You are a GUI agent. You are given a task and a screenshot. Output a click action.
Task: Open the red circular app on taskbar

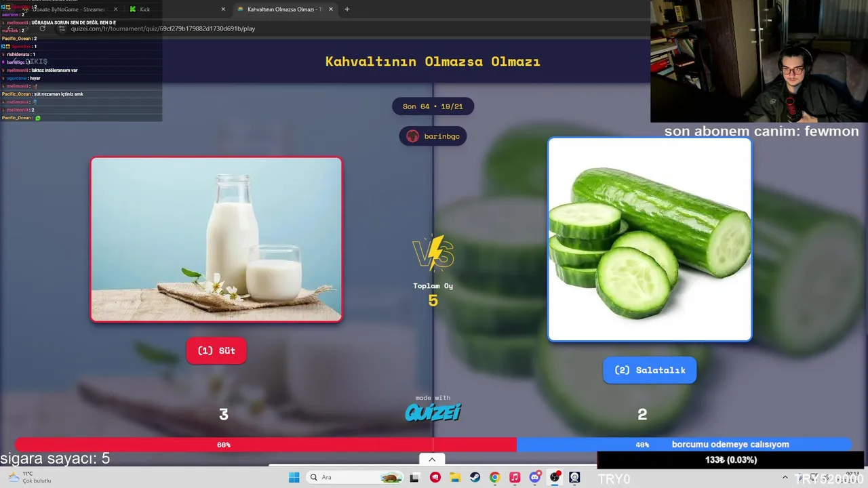tap(435, 477)
